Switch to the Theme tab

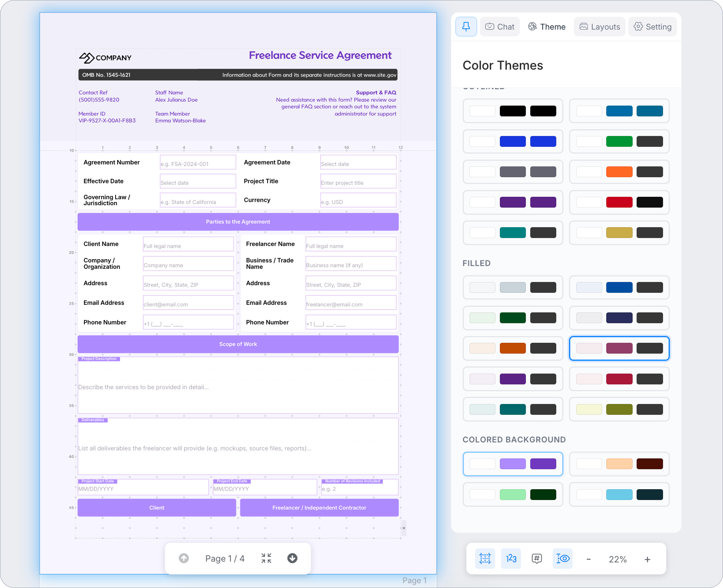pyautogui.click(x=547, y=27)
